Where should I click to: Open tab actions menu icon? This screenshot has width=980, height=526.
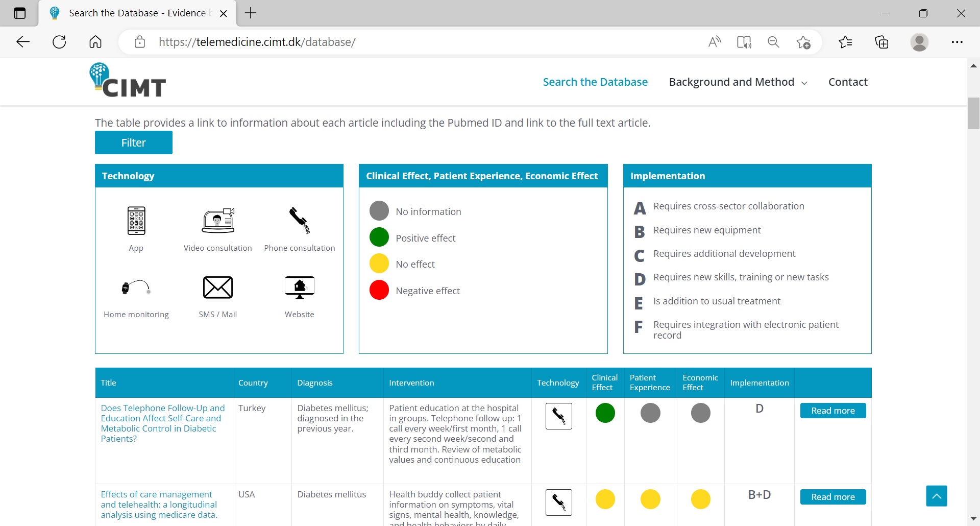pos(19,13)
